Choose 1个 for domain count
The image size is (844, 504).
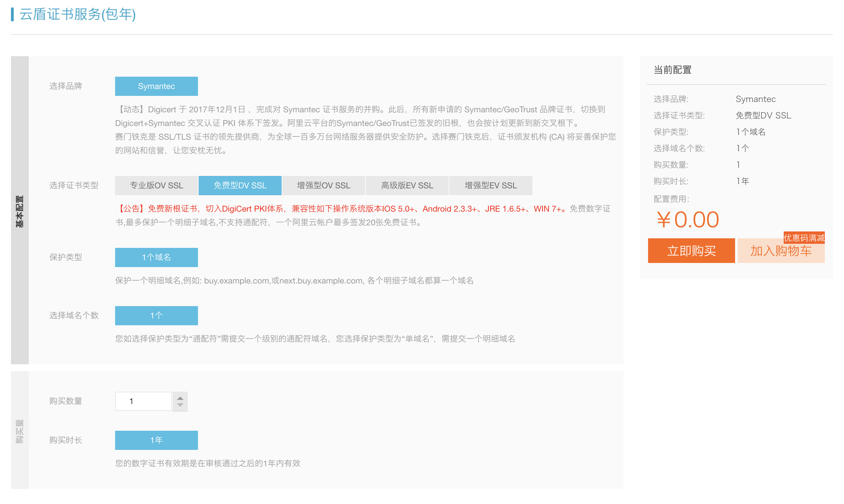(156, 315)
